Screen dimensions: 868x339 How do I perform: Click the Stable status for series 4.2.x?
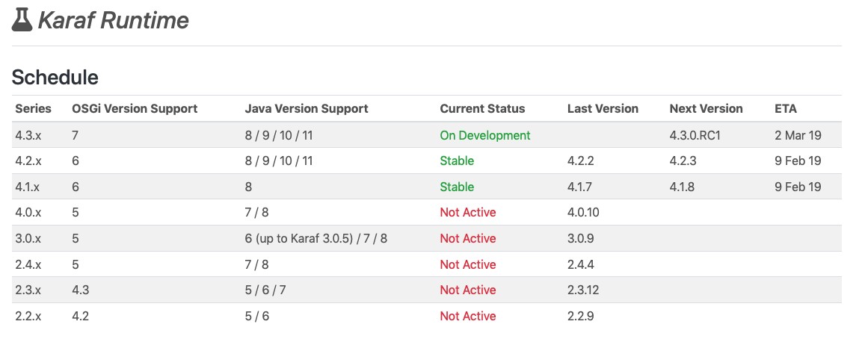pos(457,161)
